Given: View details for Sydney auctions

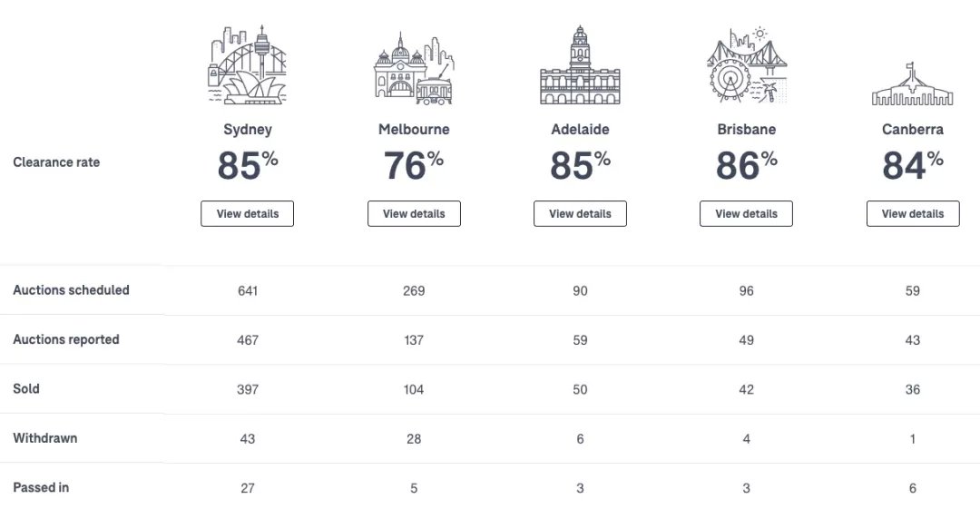Looking at the screenshot, I should [248, 214].
